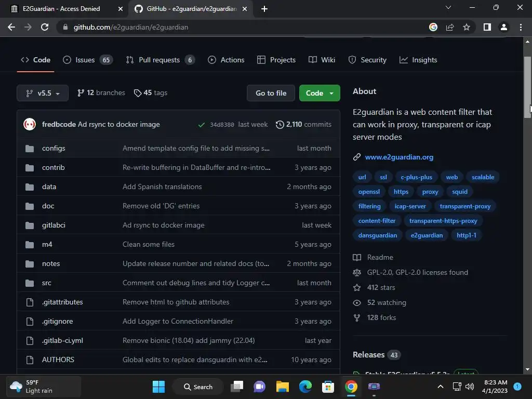The width and height of the screenshot is (532, 399).
Task: Visit www.e2guardian.org website link
Action: 399,157
